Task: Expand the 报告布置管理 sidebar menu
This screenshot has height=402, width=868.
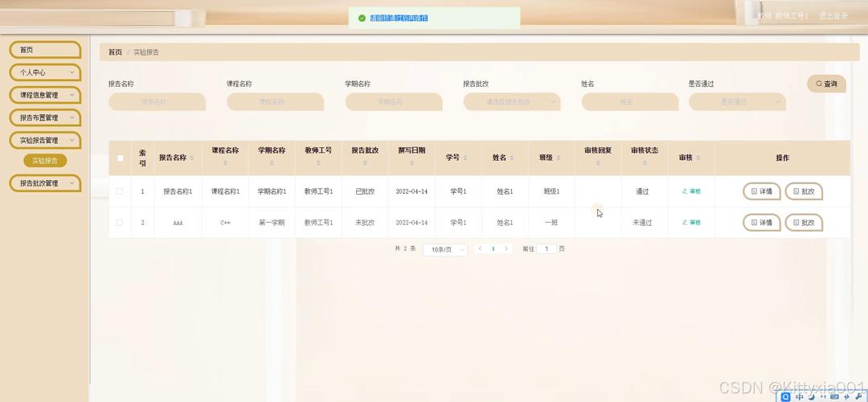Action: (45, 118)
